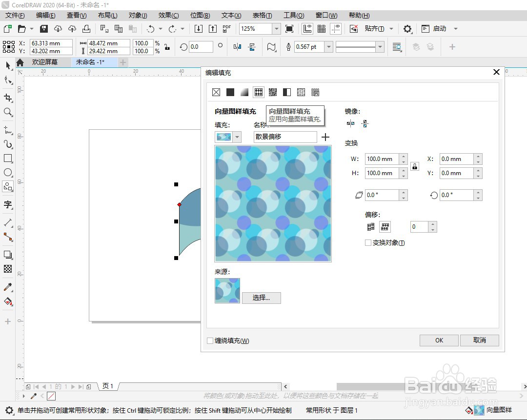Choose Bitmap Pattern Fill type
This screenshot has height=420, width=527.
click(x=273, y=92)
